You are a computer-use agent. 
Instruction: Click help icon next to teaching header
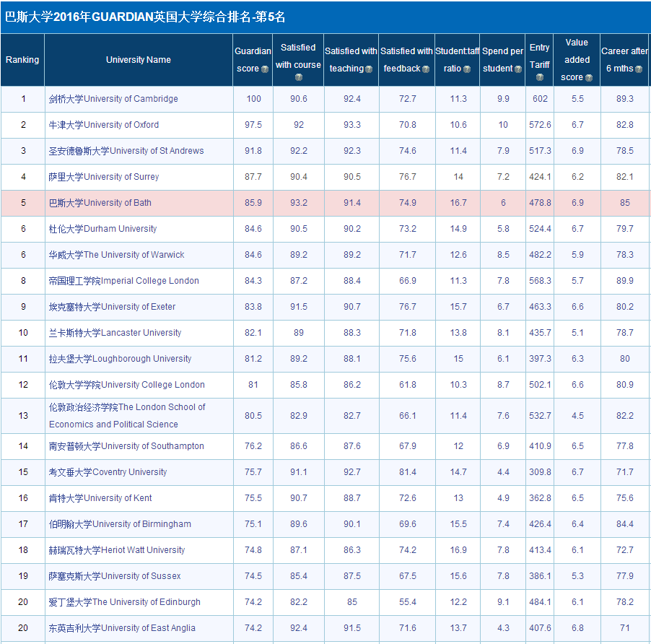369,69
